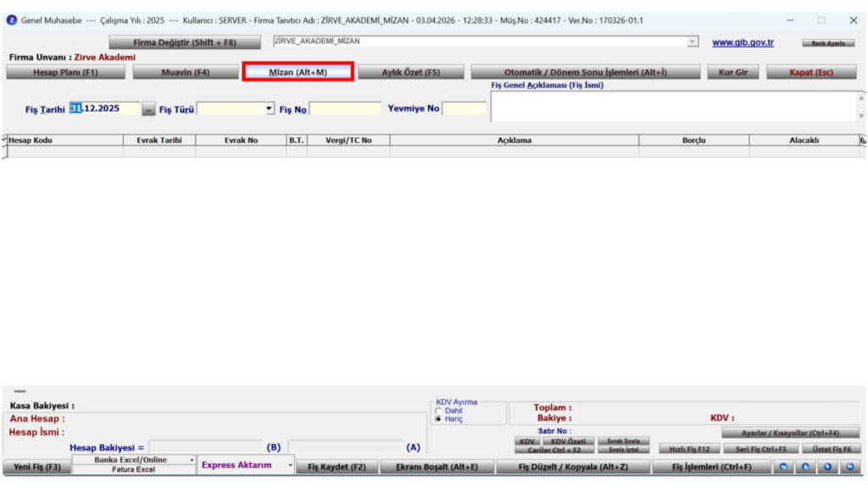Image resolution: width=868 pixels, height=488 pixels.
Task: Open Muavin (F4)
Action: click(x=186, y=73)
